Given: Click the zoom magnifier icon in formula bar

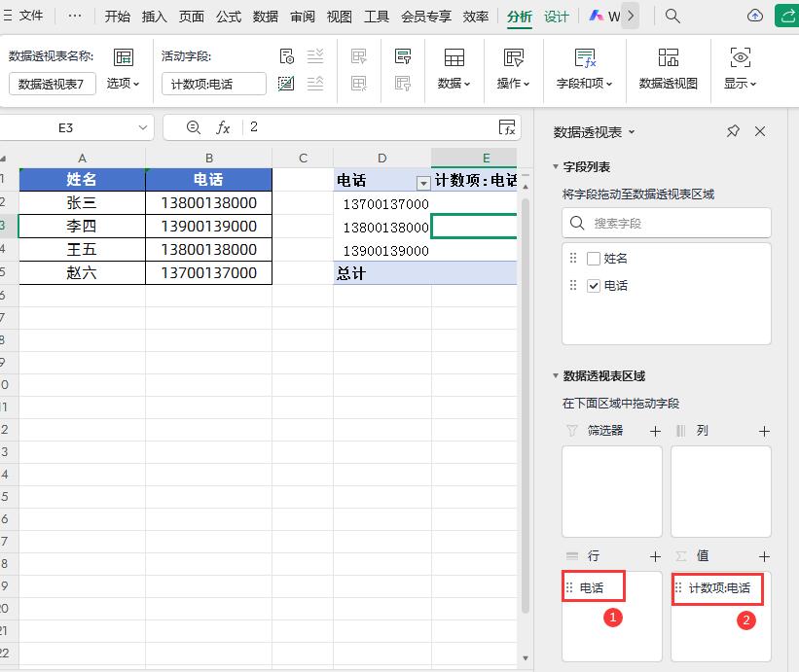Looking at the screenshot, I should pos(193,127).
